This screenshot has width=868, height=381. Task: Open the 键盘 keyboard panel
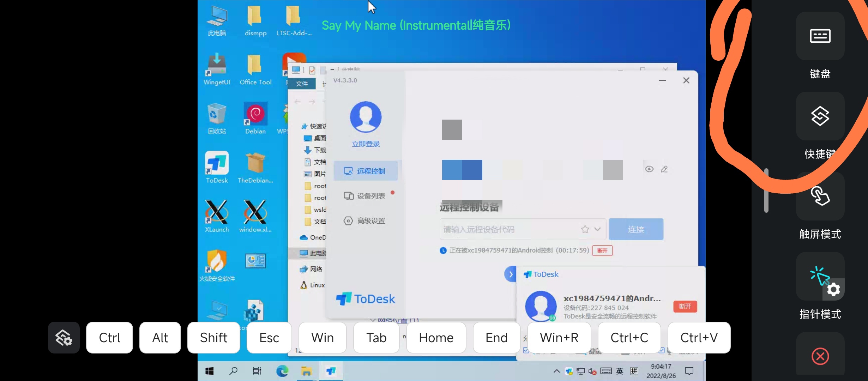pos(820,36)
